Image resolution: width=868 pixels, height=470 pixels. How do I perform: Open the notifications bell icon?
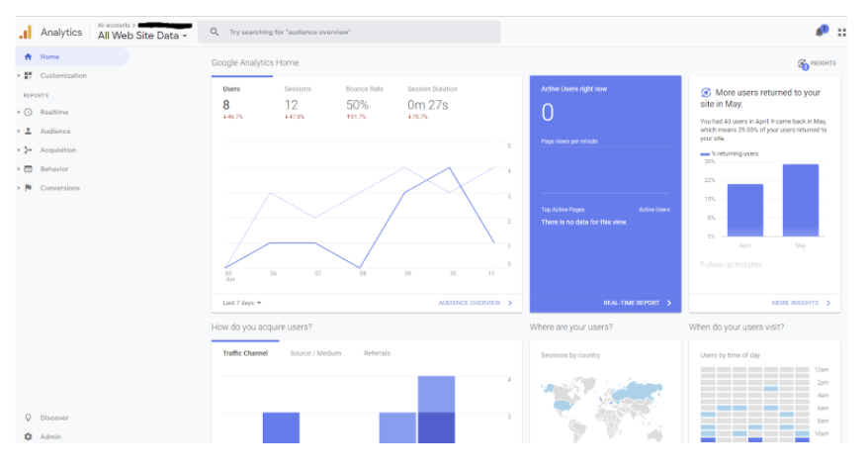[821, 32]
